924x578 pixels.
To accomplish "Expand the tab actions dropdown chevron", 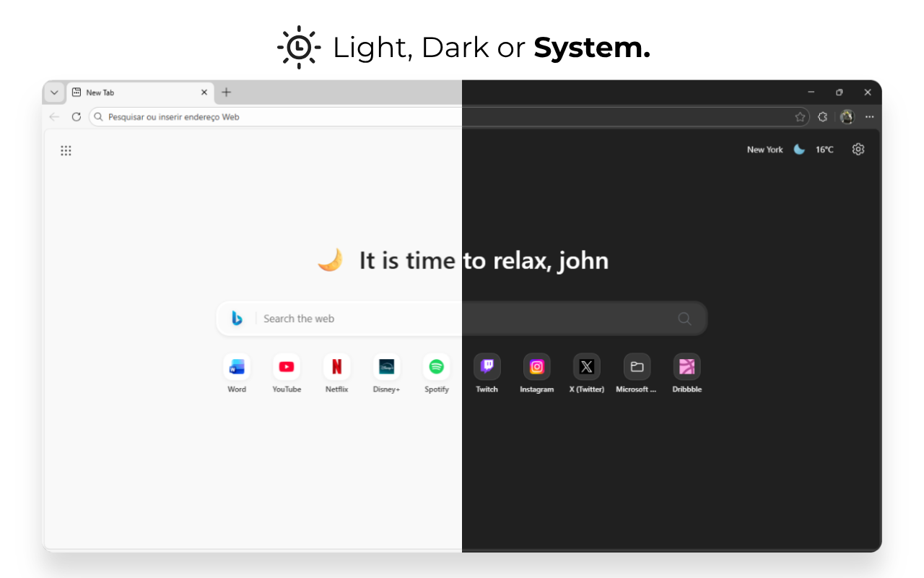I will click(54, 92).
